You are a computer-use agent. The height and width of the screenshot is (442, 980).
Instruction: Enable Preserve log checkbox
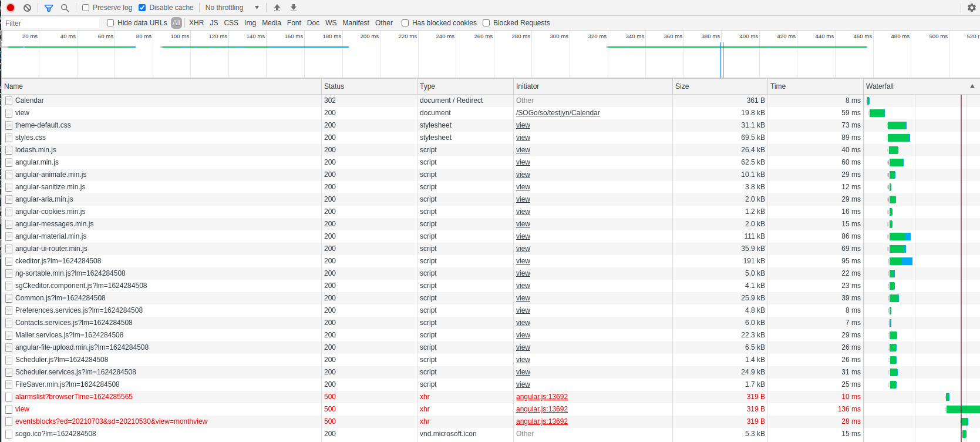pyautogui.click(x=86, y=8)
